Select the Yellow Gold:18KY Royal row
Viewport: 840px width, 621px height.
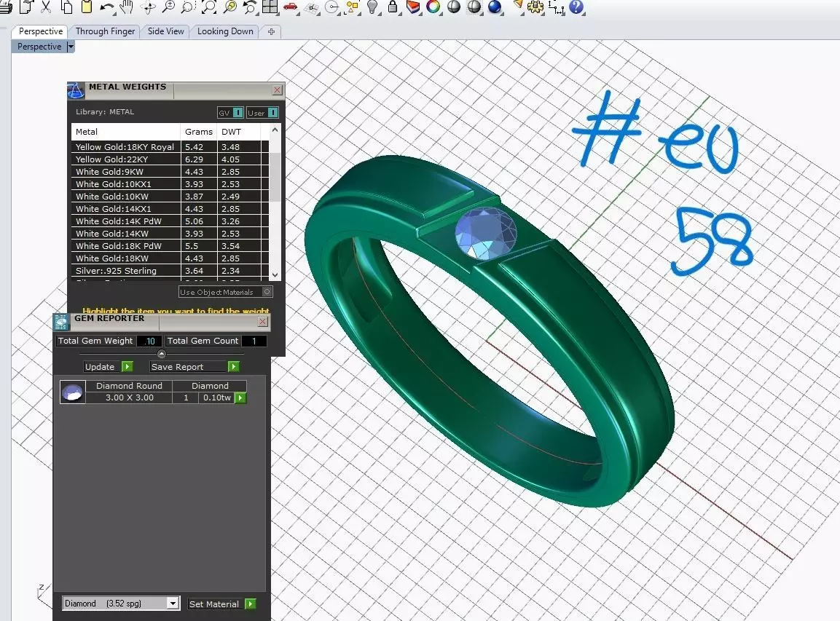[170, 146]
